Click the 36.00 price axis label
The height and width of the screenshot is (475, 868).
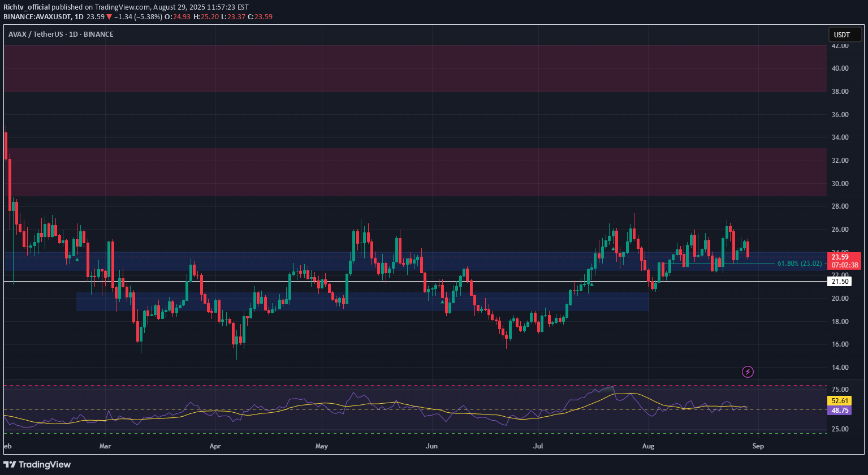[840, 115]
